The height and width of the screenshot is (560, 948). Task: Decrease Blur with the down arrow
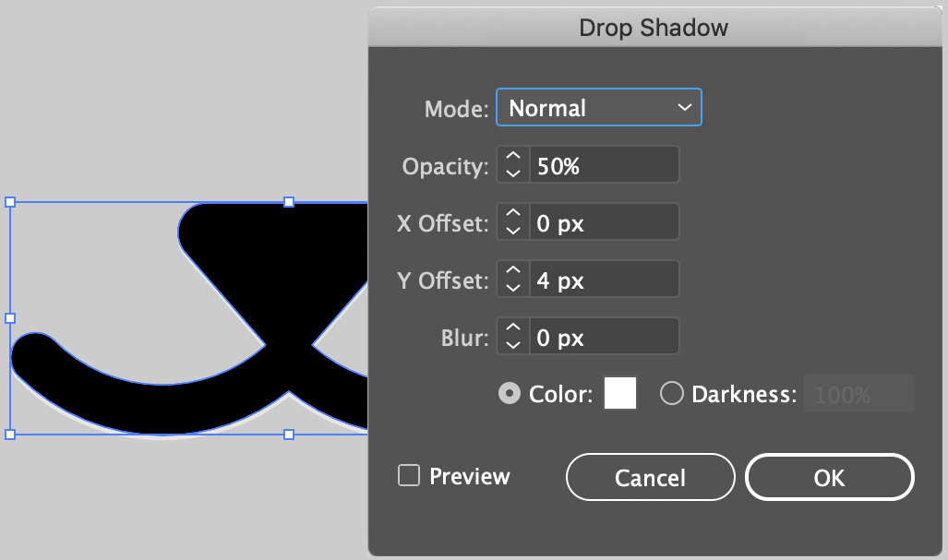point(514,345)
